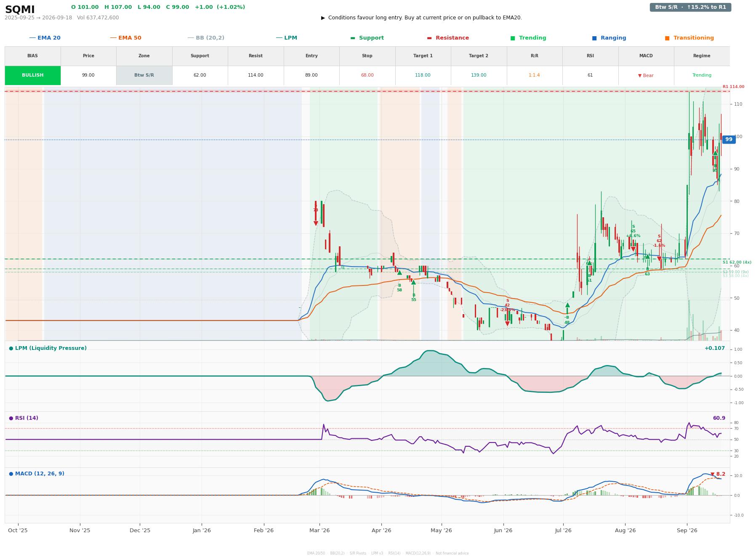Click the buy arrow labeled B 48
Screen dimensions: 756x560
pos(567,305)
